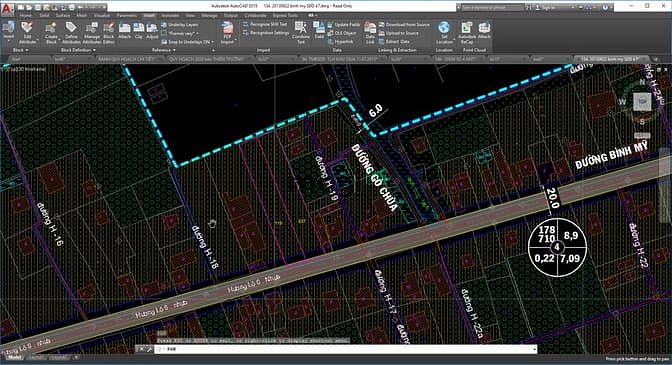Toggle Snap to Underlays ON
Viewport: 672px width, 365px height.
point(186,42)
